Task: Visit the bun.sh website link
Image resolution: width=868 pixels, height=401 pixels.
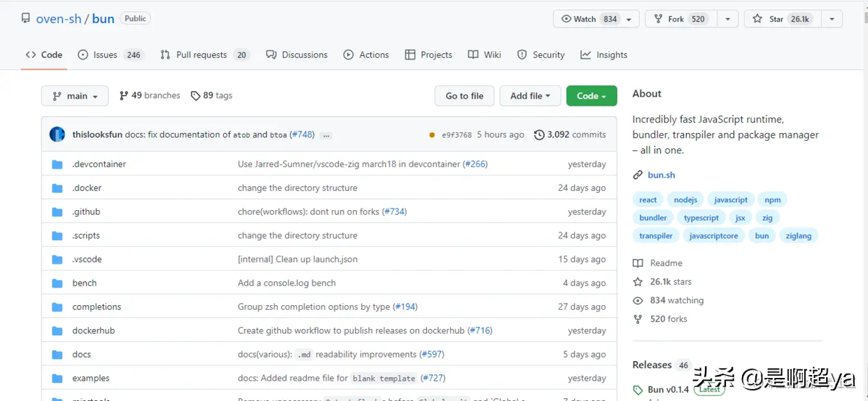Action: point(661,175)
